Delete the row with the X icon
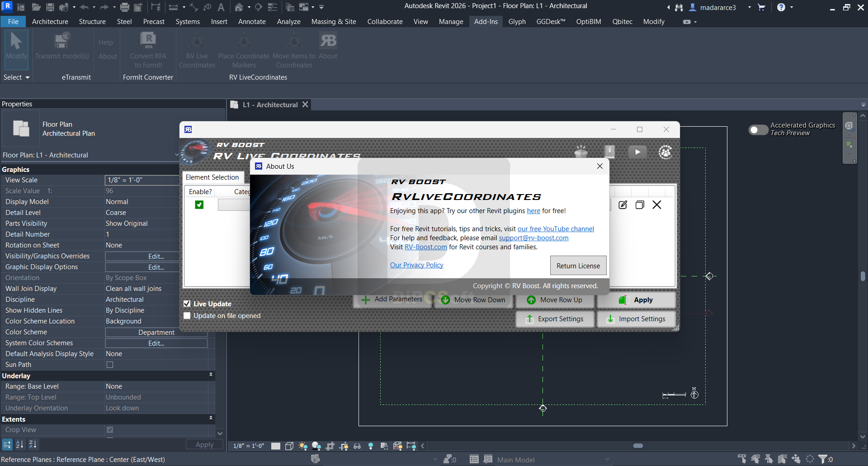 click(x=657, y=205)
